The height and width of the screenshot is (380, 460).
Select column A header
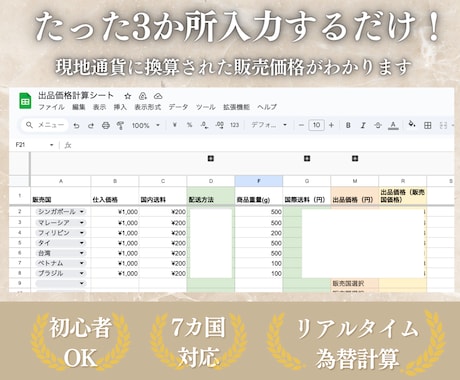(61, 181)
